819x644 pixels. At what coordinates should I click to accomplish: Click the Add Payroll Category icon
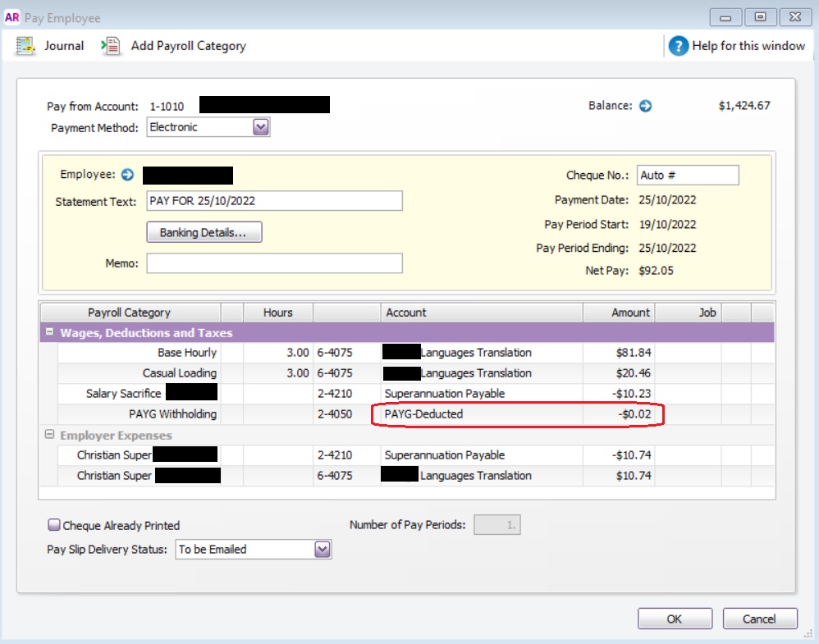click(x=111, y=46)
